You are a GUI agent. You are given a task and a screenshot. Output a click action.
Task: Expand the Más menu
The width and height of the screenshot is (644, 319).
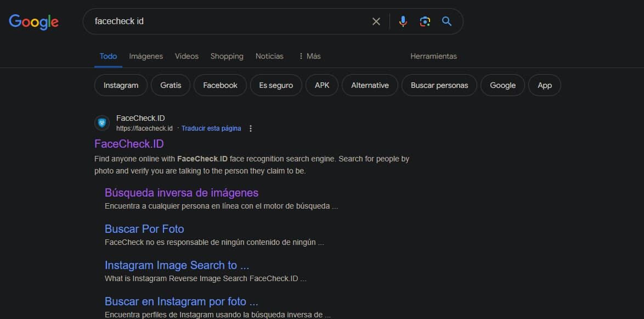[x=309, y=57]
